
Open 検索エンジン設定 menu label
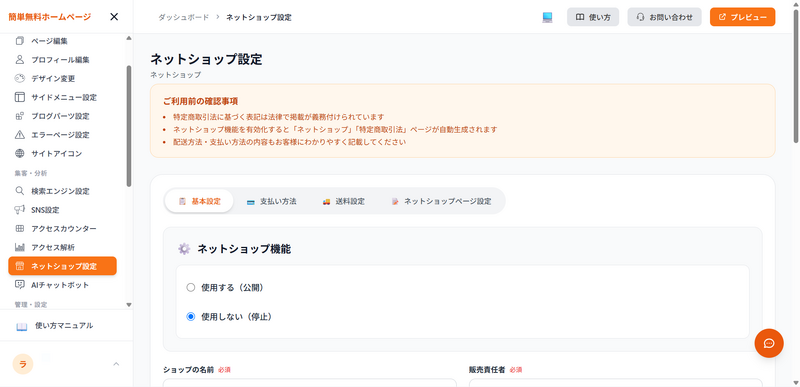point(60,191)
